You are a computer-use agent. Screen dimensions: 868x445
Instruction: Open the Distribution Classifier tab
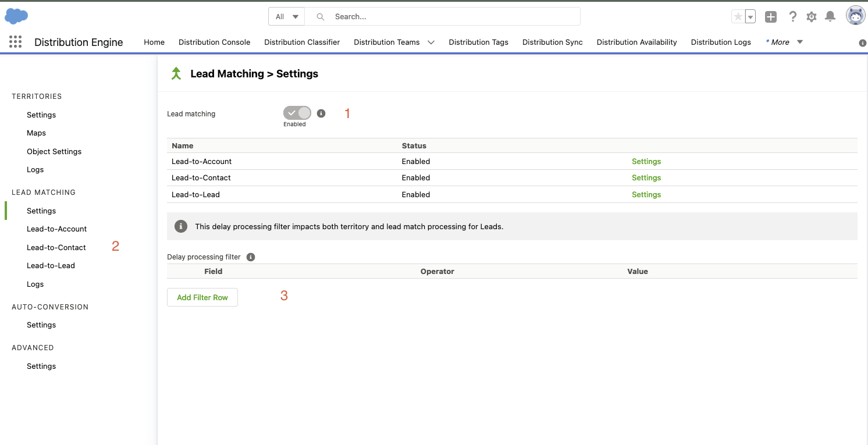[x=302, y=42]
